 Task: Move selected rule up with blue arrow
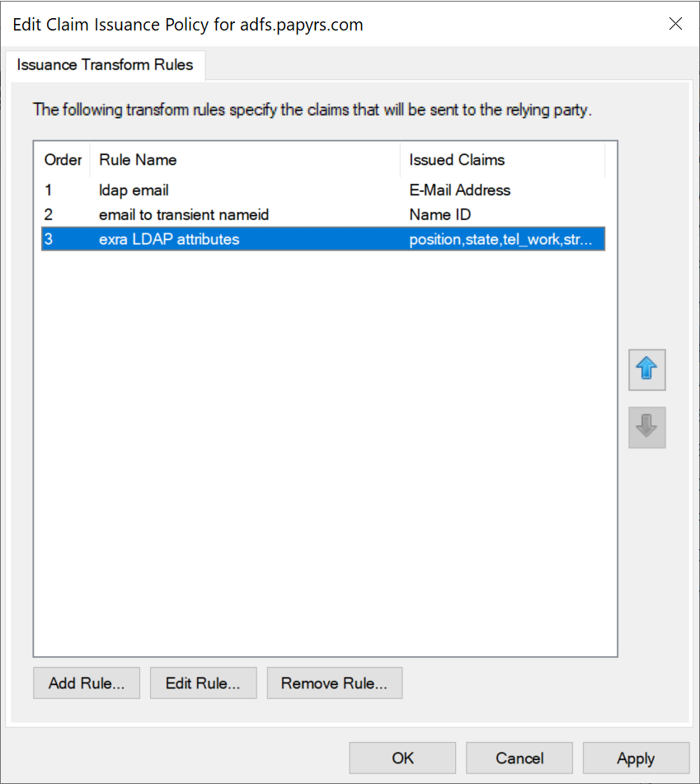pos(646,369)
